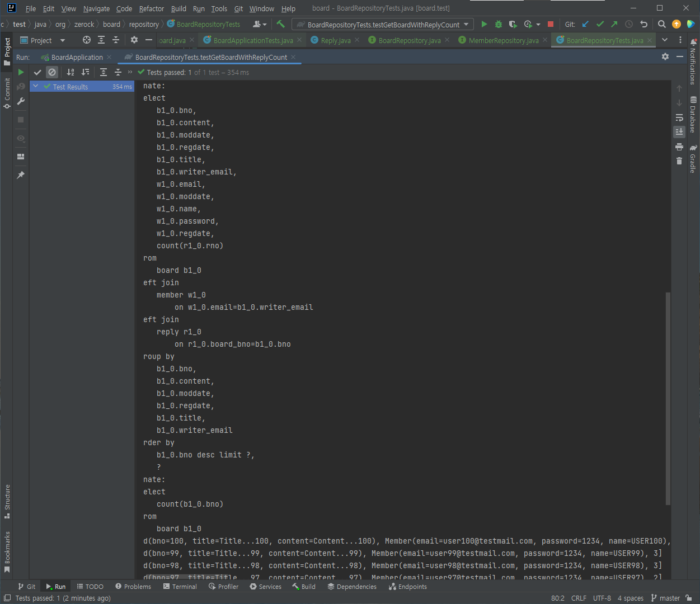
Task: Open Project tool window gear options
Action: [134, 40]
